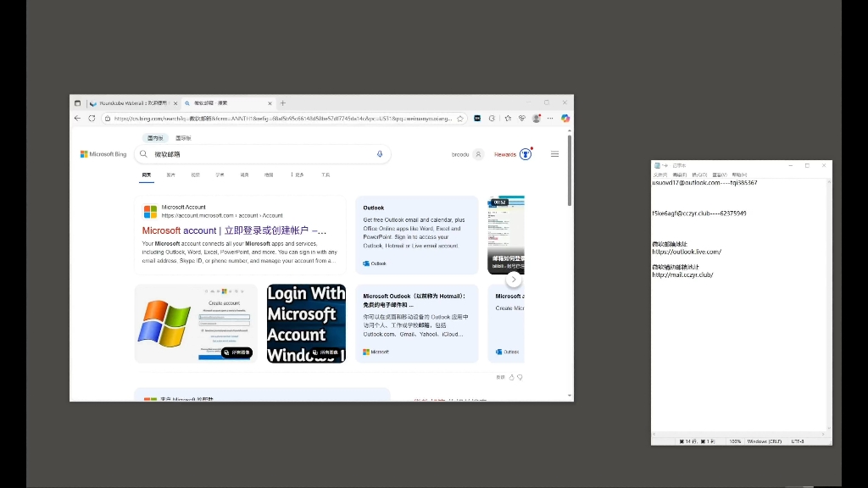
Task: Select the 地图 maps search tab
Action: click(x=269, y=175)
